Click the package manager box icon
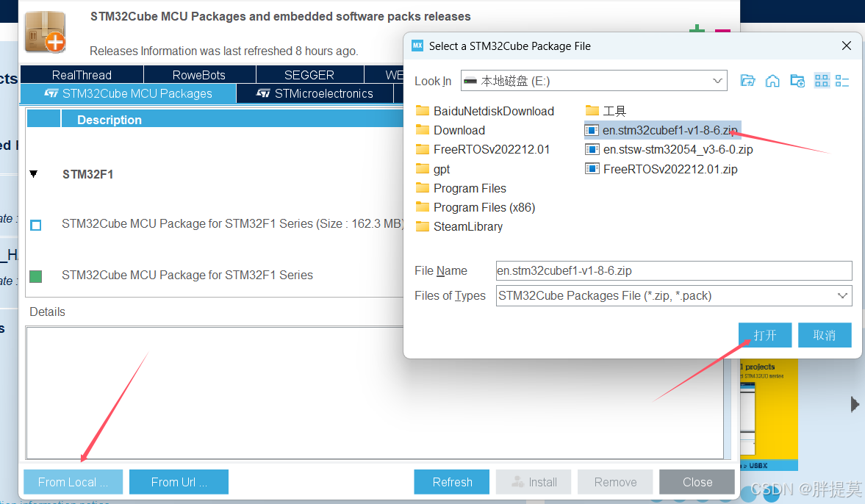This screenshot has height=504, width=865. tap(46, 32)
